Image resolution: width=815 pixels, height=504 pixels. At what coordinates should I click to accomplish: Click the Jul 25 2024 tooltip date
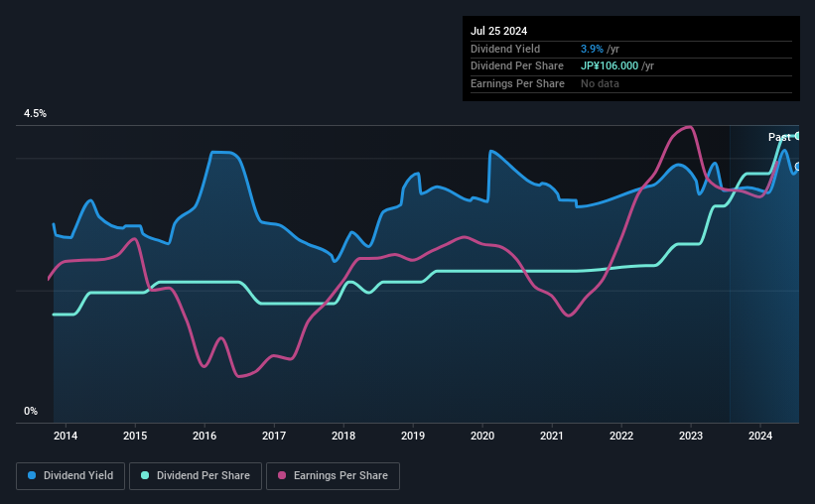(498, 31)
